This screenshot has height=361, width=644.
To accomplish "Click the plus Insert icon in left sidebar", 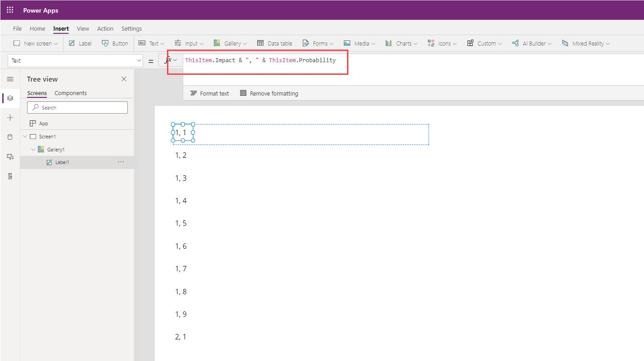I will pyautogui.click(x=10, y=118).
